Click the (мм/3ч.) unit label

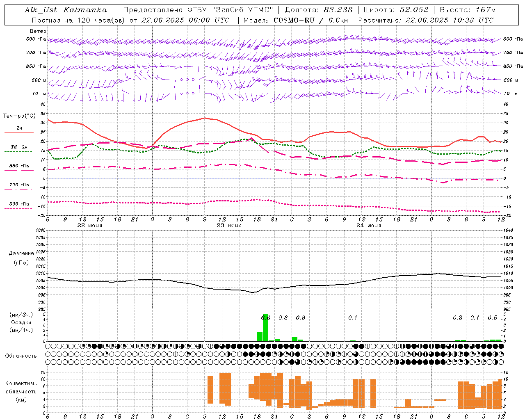point(21,315)
